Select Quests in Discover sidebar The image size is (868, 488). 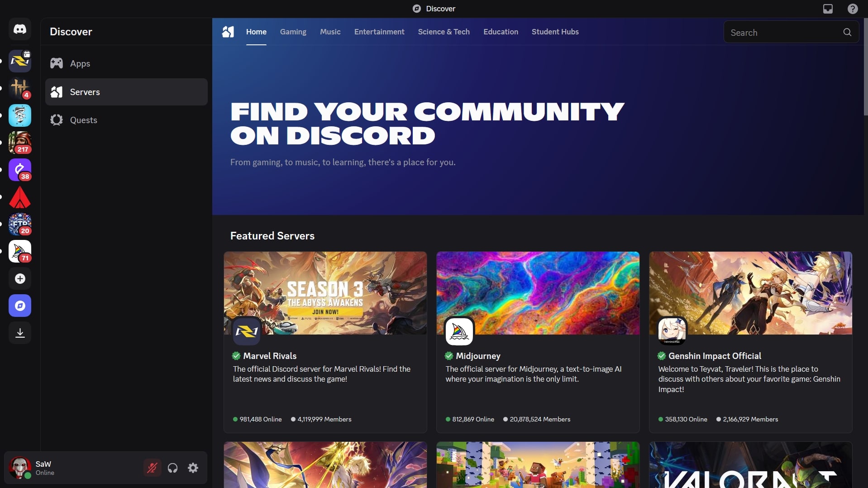[x=126, y=120]
